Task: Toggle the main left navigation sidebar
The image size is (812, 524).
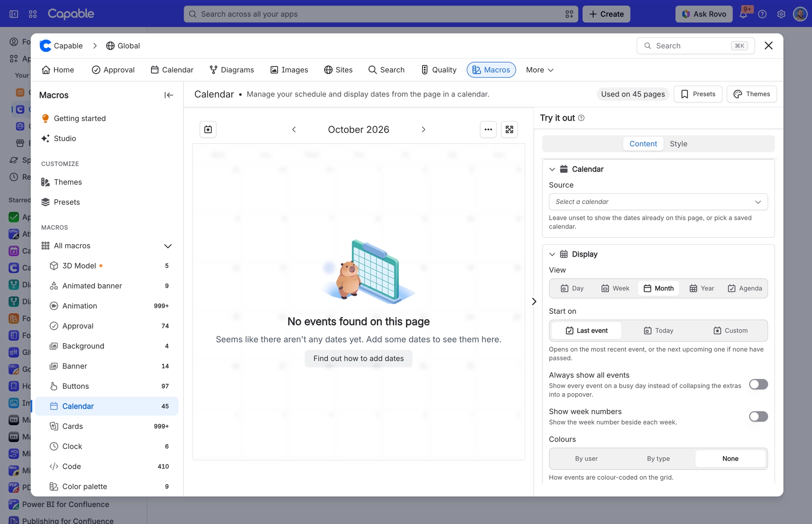Action: click(x=14, y=14)
